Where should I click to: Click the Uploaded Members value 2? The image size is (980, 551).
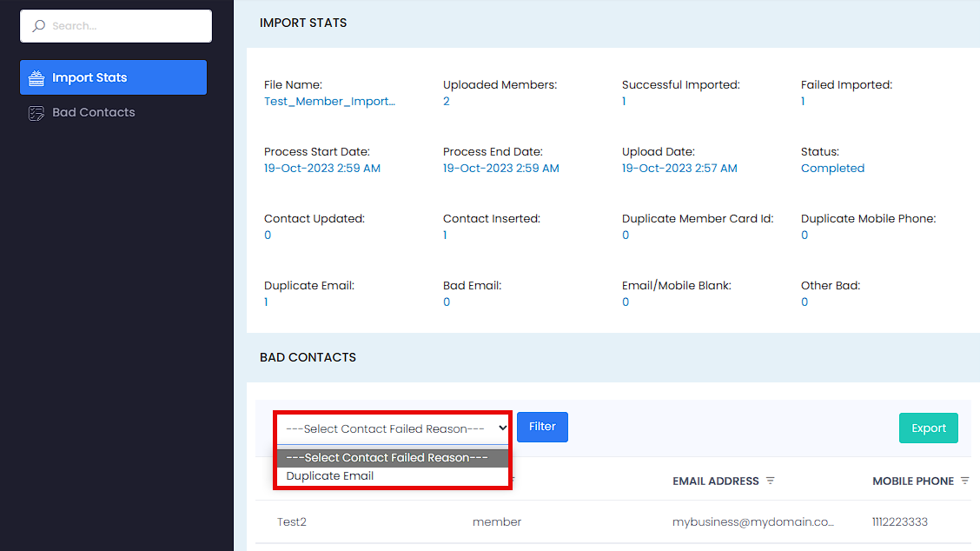click(447, 102)
